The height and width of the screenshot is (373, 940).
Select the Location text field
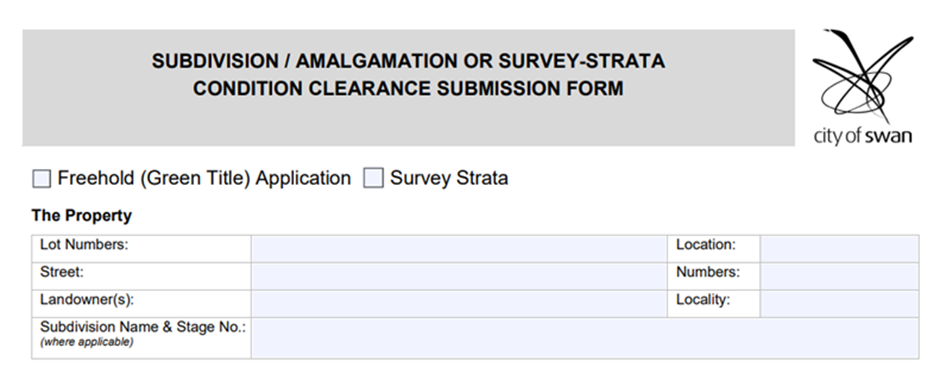tap(839, 249)
